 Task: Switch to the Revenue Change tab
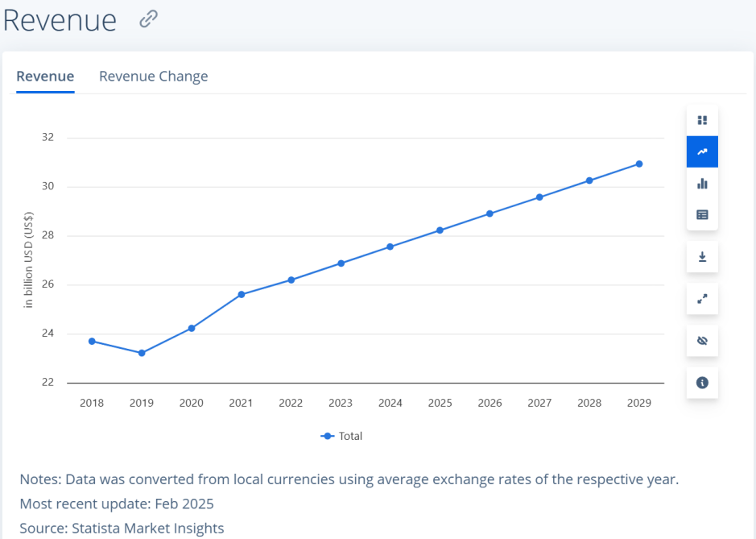click(153, 77)
